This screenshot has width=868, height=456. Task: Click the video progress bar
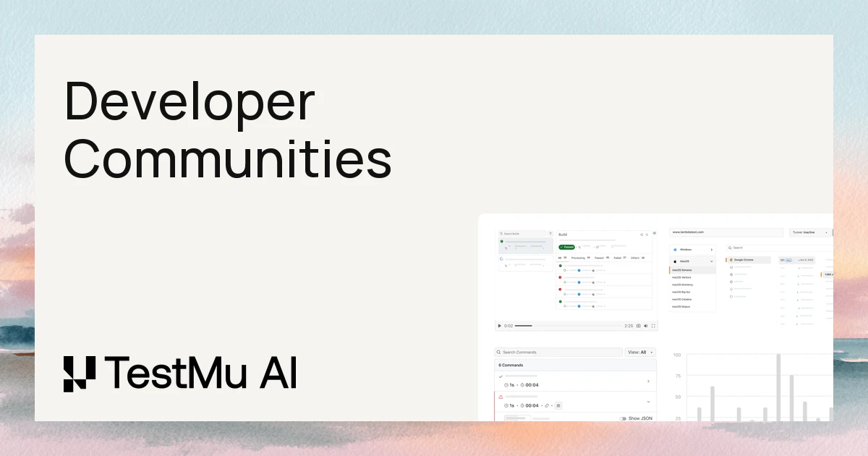coord(568,326)
